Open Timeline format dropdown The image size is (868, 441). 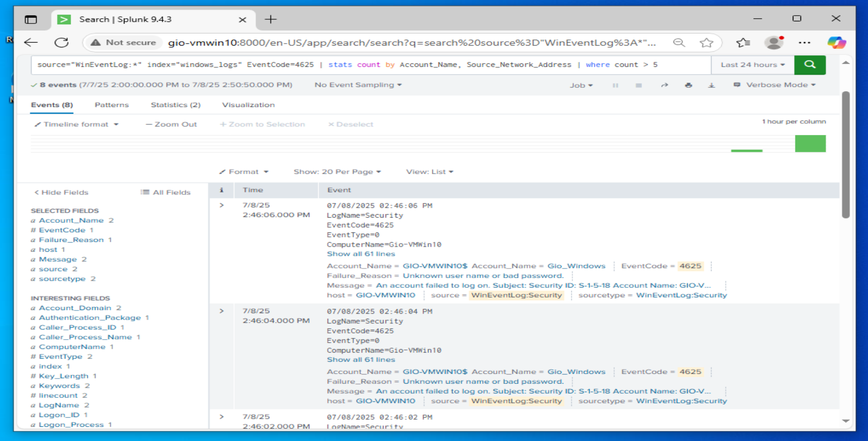[x=76, y=124]
